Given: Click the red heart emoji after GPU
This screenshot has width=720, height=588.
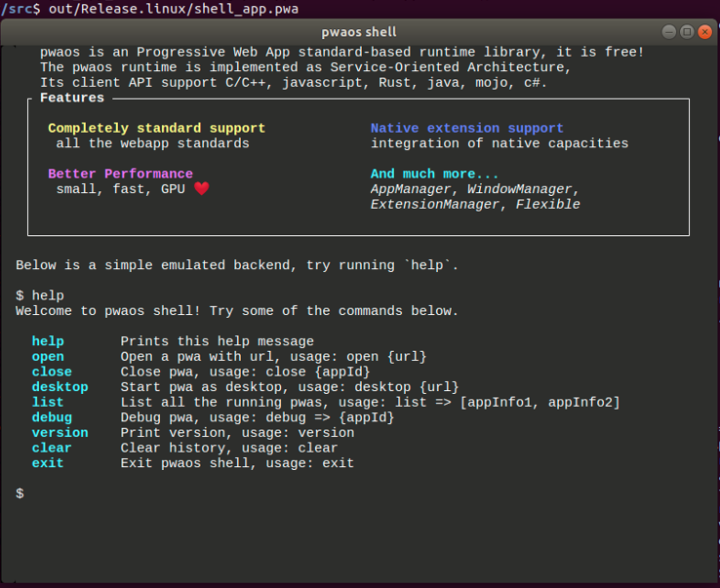Looking at the screenshot, I should 202,188.
